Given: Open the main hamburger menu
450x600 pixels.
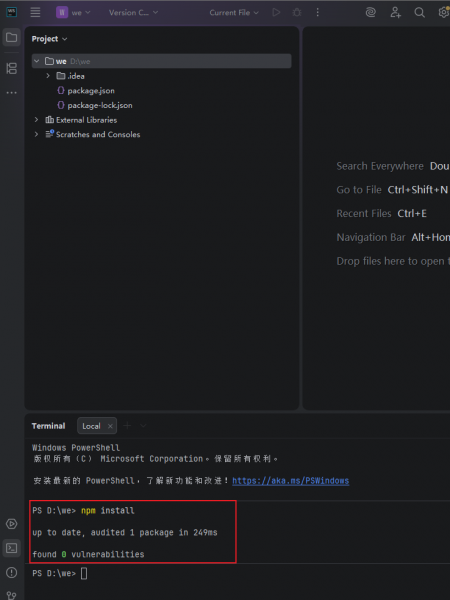Looking at the screenshot, I should (35, 12).
